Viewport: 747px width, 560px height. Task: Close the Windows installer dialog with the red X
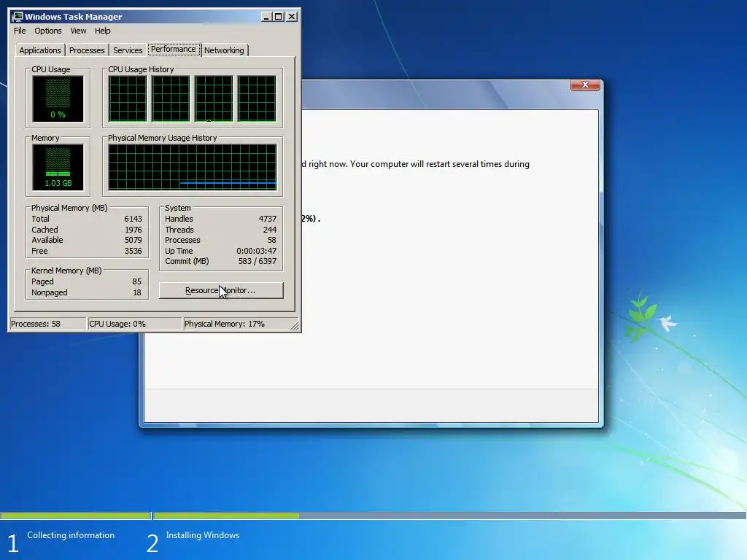coord(585,85)
